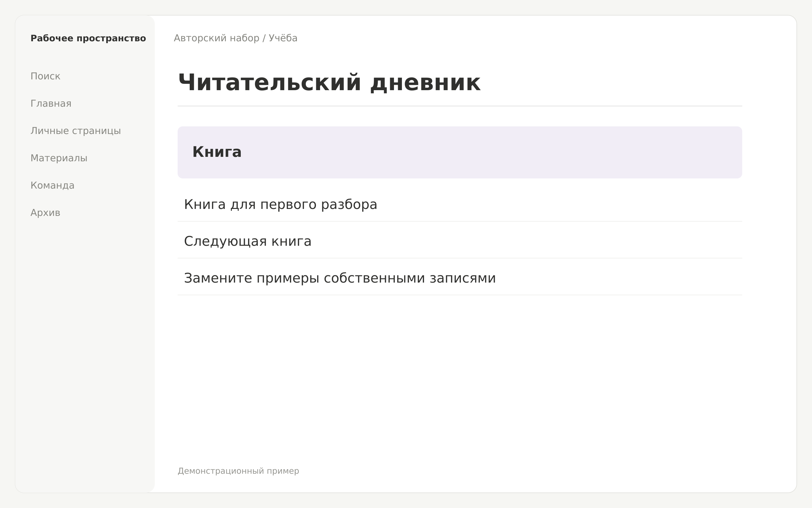Image resolution: width=812 pixels, height=508 pixels.
Task: Click the Рабочее пространство workspace title
Action: click(x=88, y=38)
